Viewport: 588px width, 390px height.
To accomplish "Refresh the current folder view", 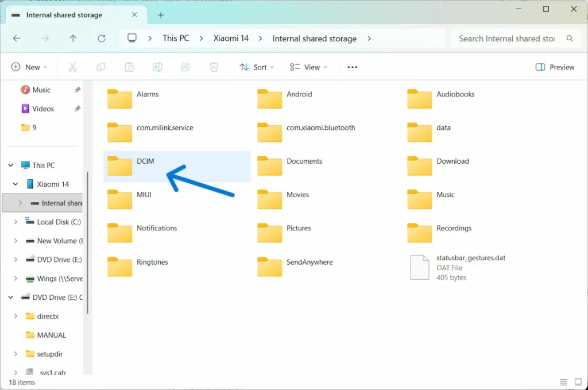I will click(x=102, y=38).
